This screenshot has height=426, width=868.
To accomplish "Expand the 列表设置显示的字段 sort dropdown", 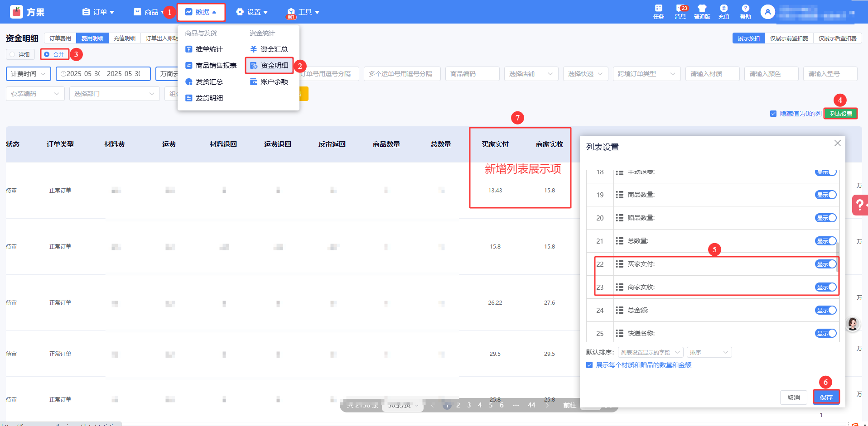I will pyautogui.click(x=650, y=352).
